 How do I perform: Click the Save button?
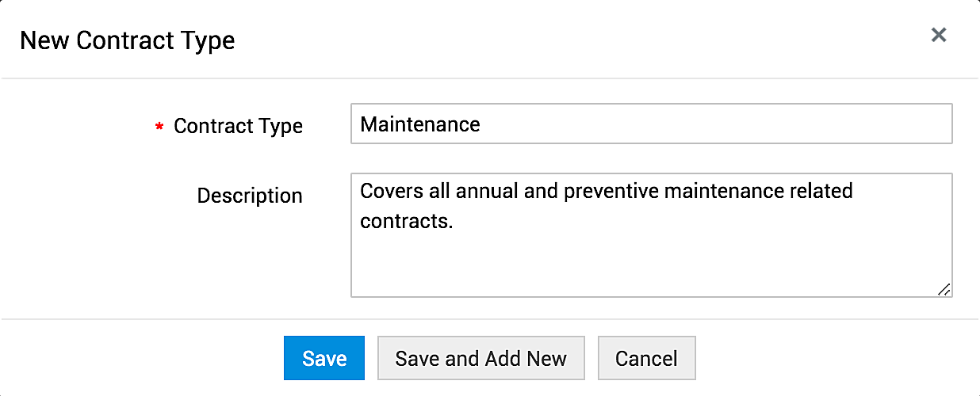324,358
